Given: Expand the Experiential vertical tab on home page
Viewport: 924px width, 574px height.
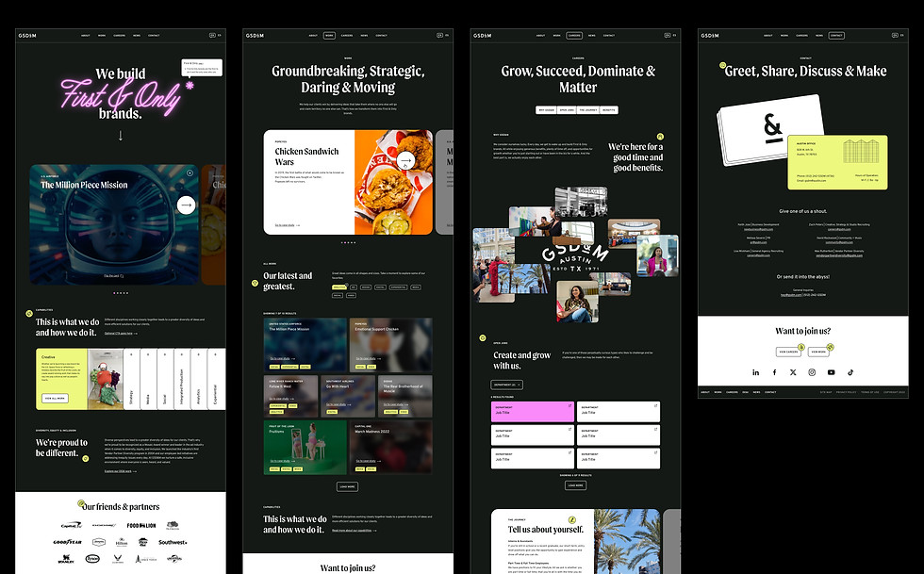Looking at the screenshot, I should click(x=216, y=379).
